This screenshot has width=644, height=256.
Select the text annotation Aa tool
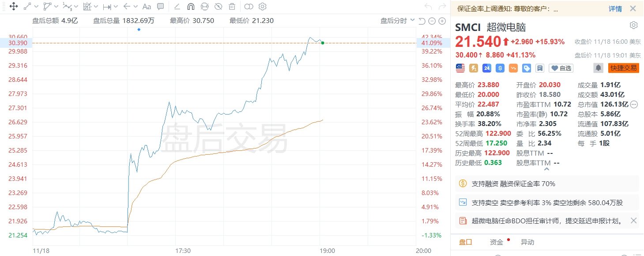pyautogui.click(x=147, y=7)
